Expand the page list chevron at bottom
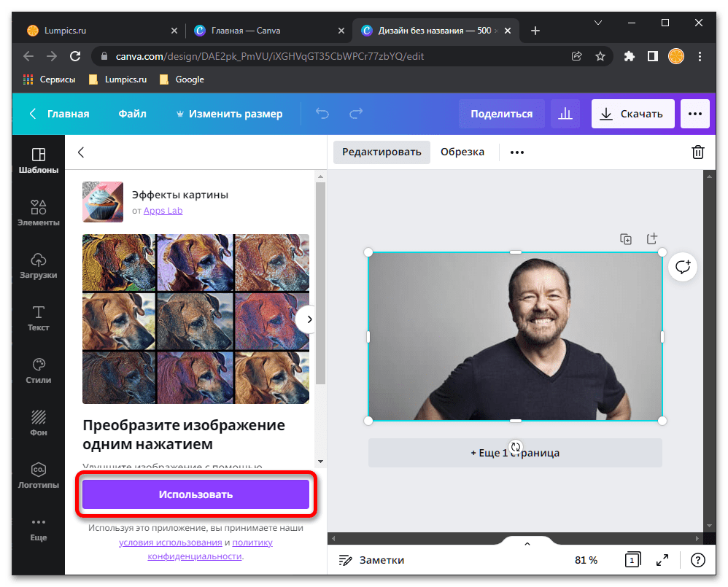Image resolution: width=728 pixels, height=587 pixels. (527, 543)
